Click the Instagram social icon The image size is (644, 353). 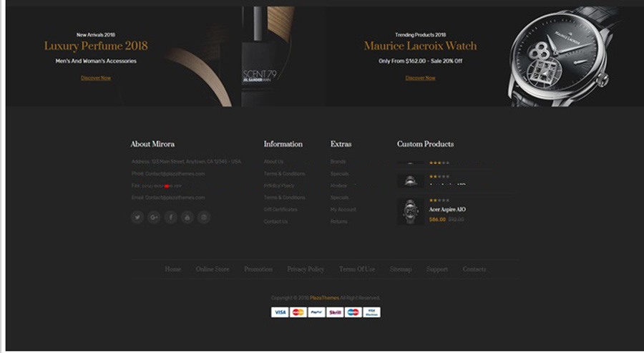(204, 217)
